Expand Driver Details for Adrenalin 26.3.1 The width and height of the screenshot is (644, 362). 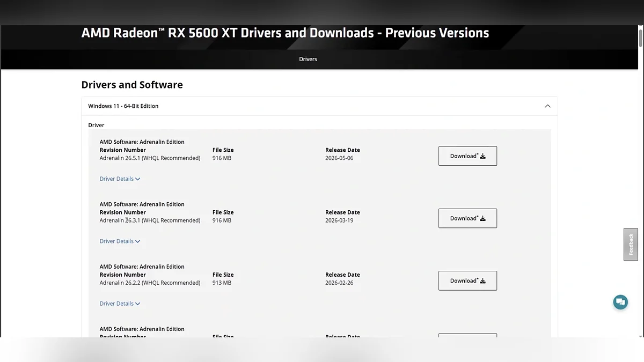coord(120,241)
